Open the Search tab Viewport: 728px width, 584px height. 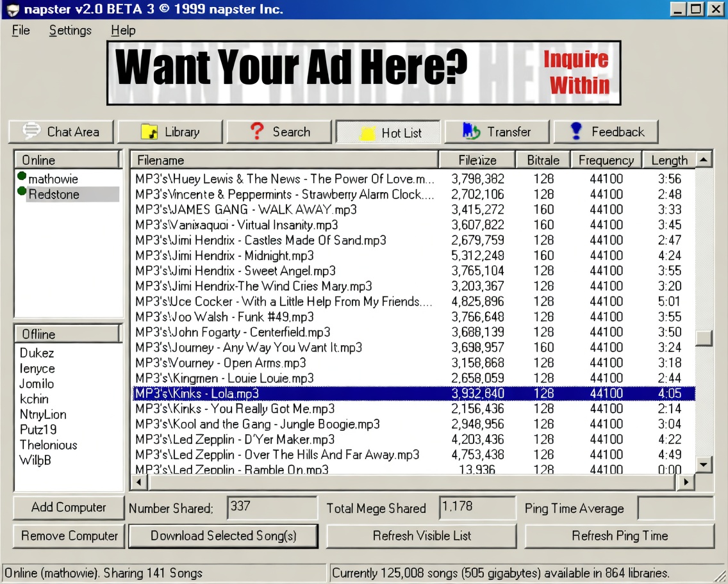coord(279,132)
